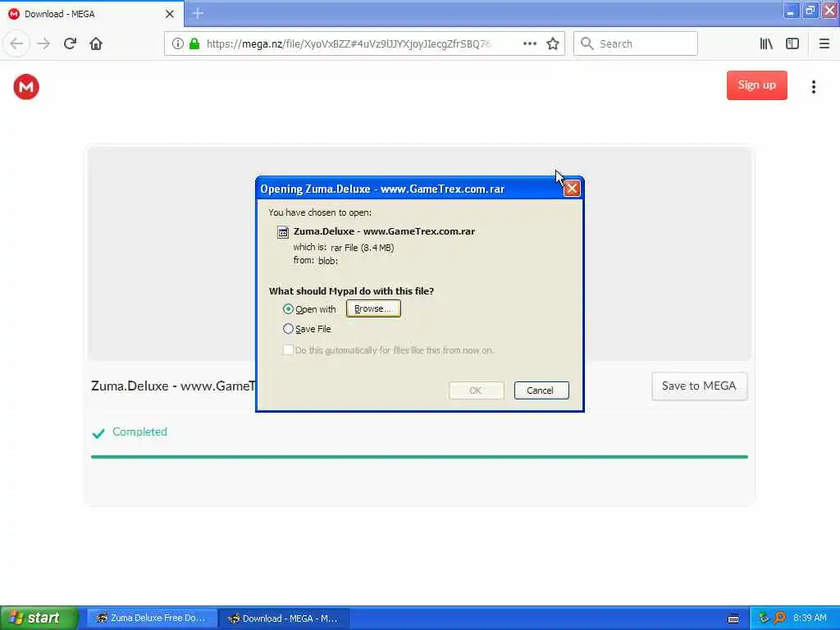
Task: Go back with the browser back arrow
Action: 16,44
